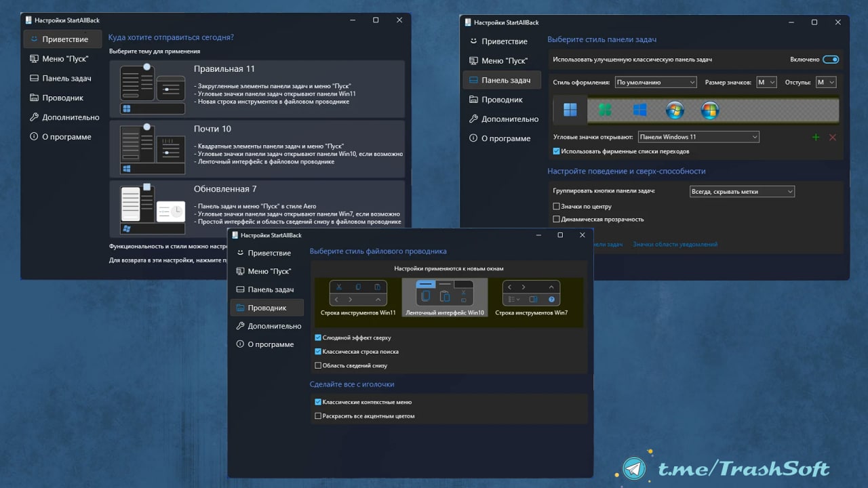Choose the Строка инструментов Win11 style
The image size is (868, 488).
click(x=358, y=298)
